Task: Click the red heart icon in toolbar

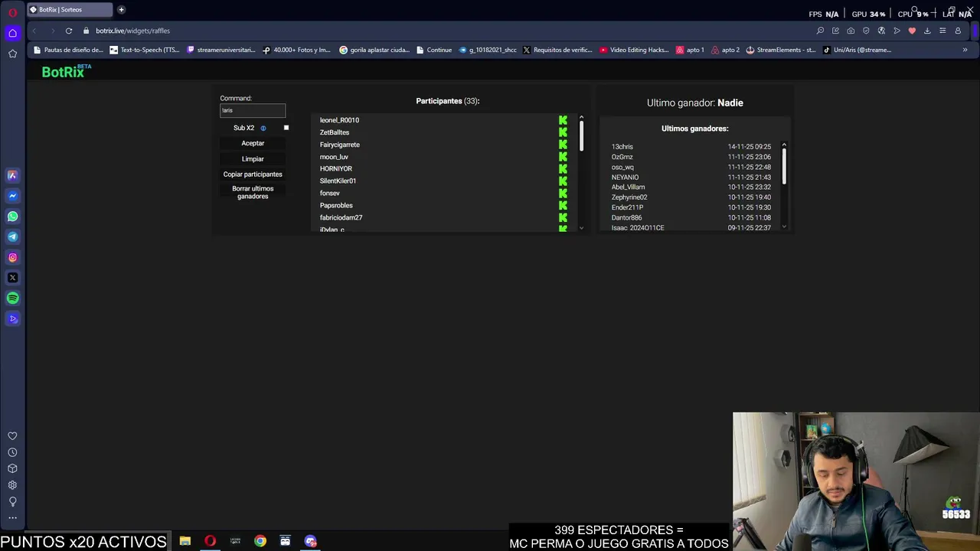Action: [912, 31]
